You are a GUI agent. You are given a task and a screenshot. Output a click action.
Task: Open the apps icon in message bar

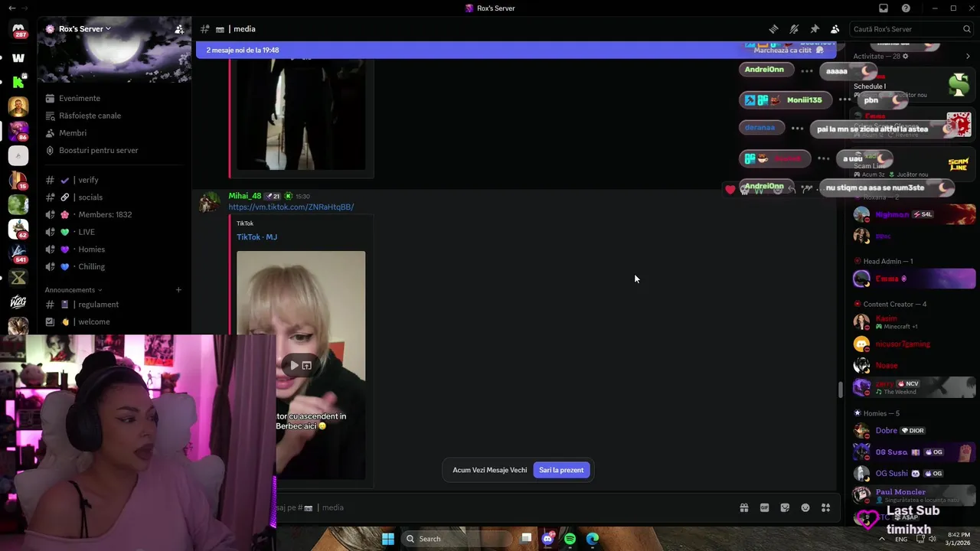(x=825, y=507)
